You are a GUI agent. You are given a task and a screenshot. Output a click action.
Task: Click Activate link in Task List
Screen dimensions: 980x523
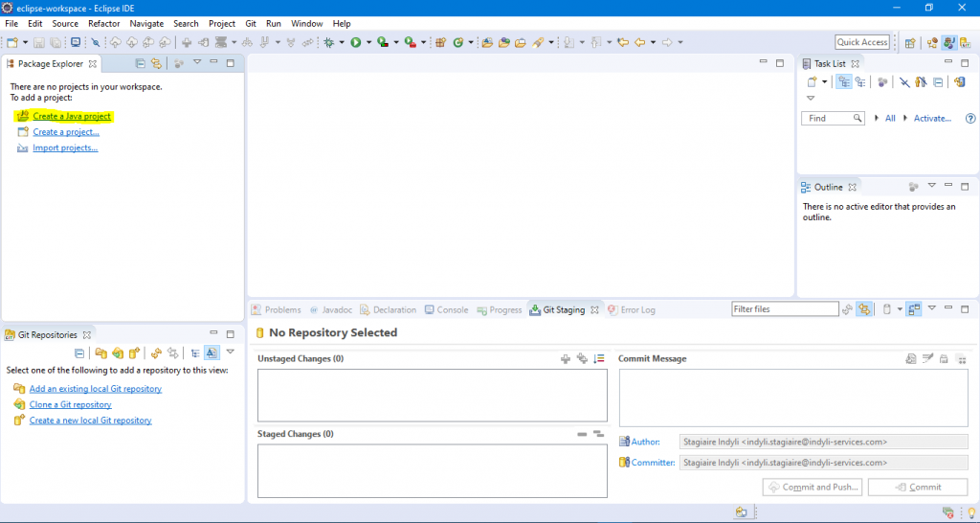[932, 118]
